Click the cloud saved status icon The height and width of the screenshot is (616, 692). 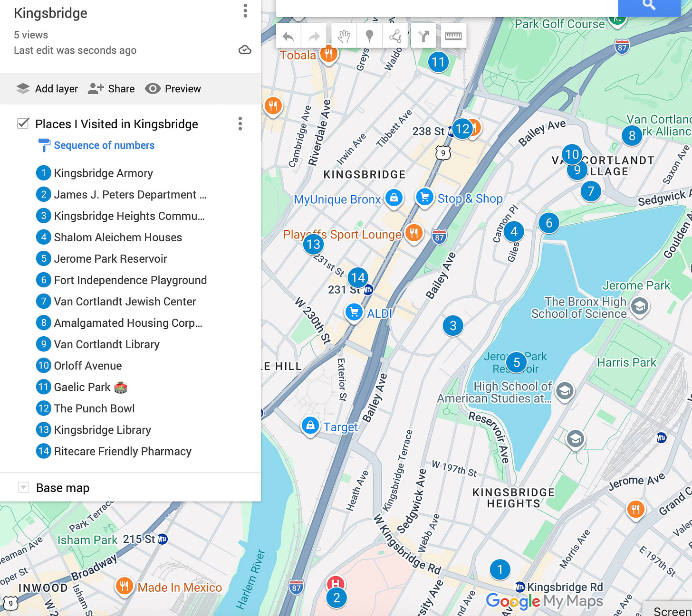click(x=245, y=50)
